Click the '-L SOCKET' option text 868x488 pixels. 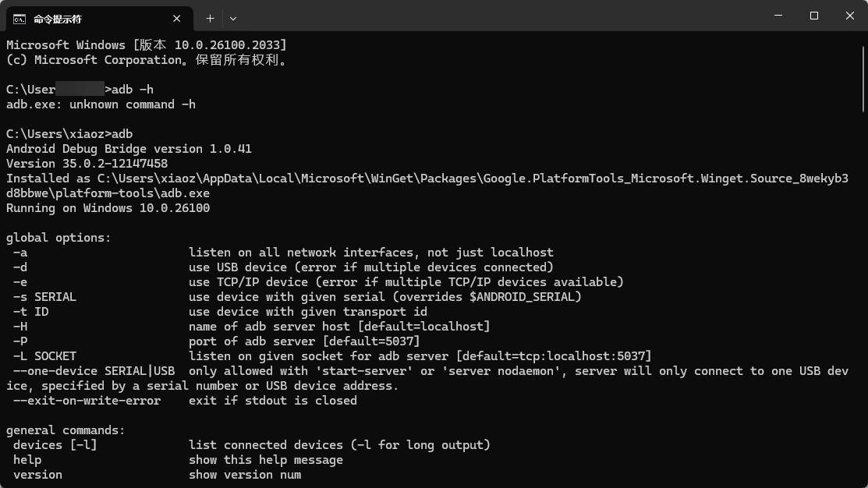tap(44, 356)
